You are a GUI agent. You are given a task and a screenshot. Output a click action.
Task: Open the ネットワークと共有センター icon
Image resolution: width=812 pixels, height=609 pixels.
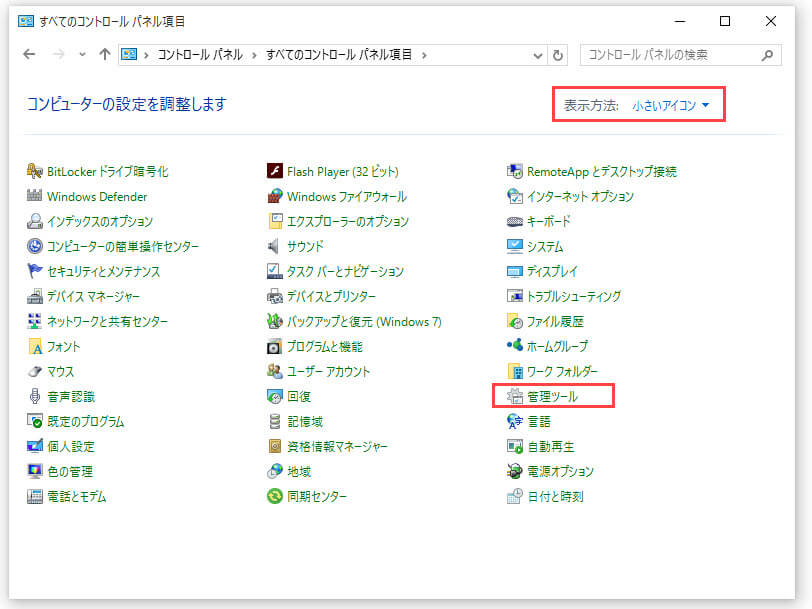[35, 321]
